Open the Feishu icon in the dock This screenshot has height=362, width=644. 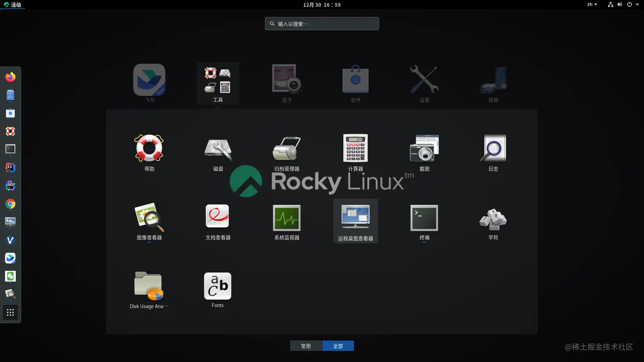click(10, 258)
